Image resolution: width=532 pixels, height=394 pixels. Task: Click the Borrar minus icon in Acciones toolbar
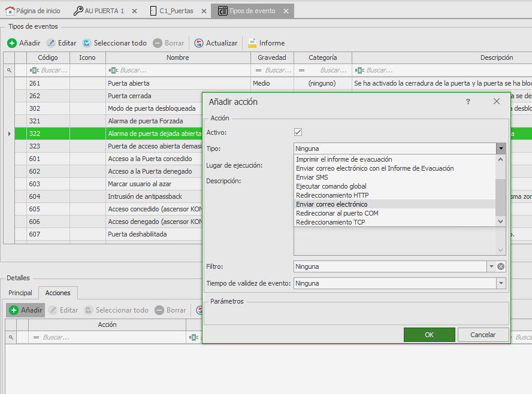(159, 310)
